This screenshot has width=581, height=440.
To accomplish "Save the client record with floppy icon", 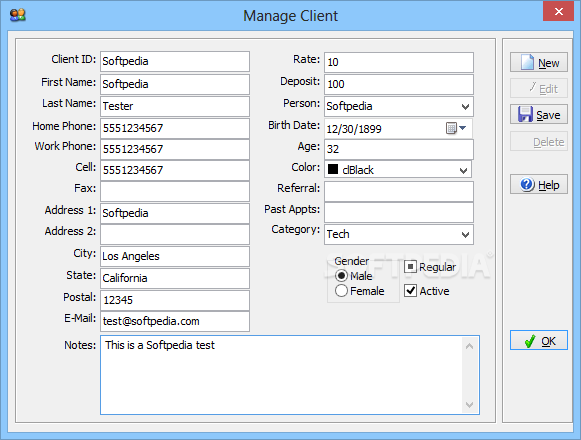I will [539, 114].
